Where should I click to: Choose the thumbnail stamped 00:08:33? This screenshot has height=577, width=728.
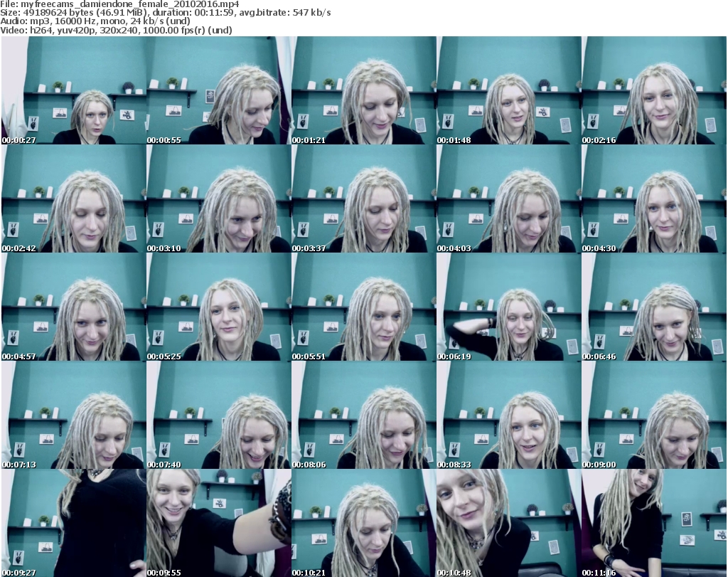(x=509, y=415)
